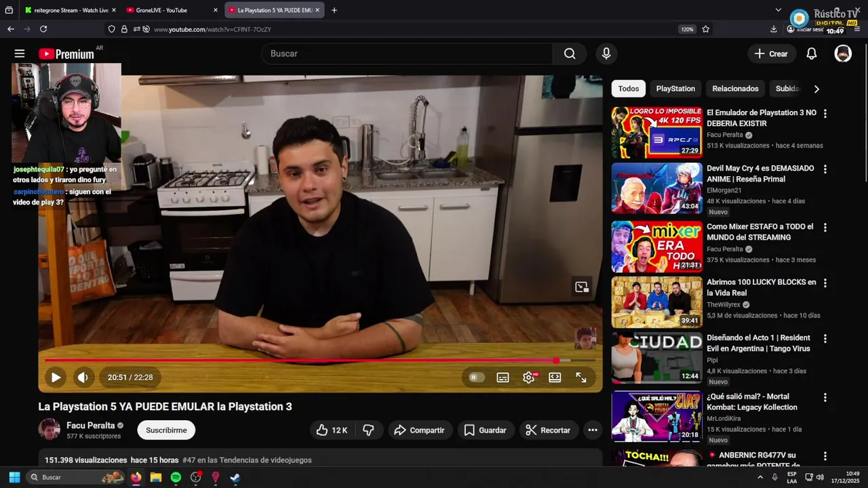Open options for Devil May Cry 4 video
Image resolution: width=868 pixels, height=488 pixels.
pos(825,169)
